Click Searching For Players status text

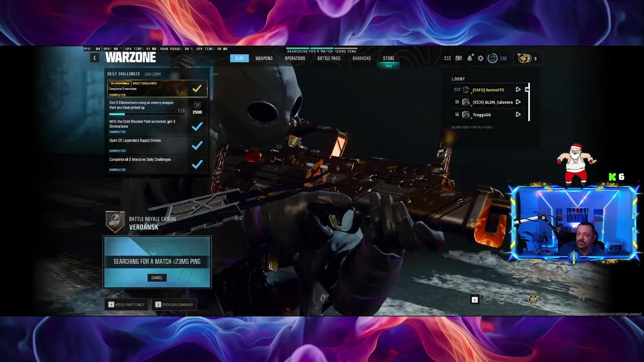click(472, 127)
